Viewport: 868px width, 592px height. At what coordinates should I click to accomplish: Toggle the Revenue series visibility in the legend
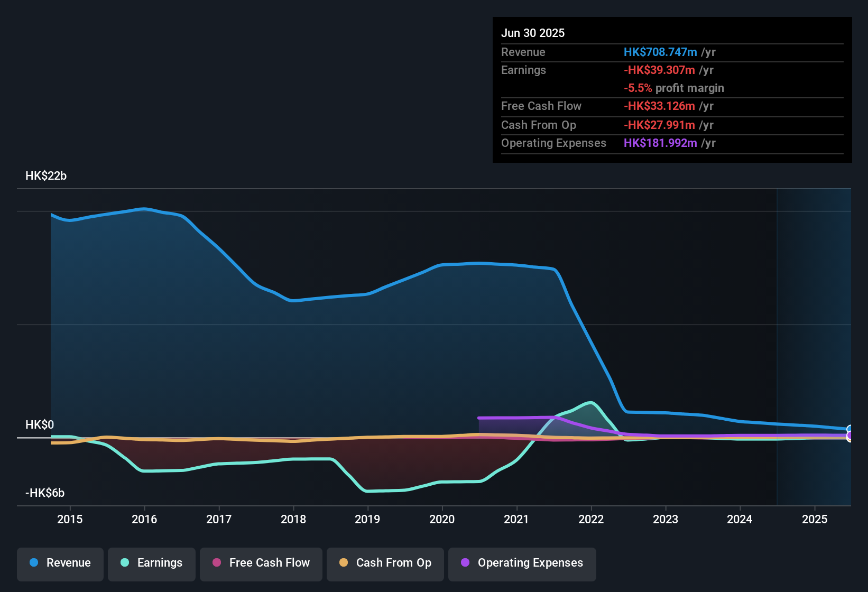tap(60, 563)
